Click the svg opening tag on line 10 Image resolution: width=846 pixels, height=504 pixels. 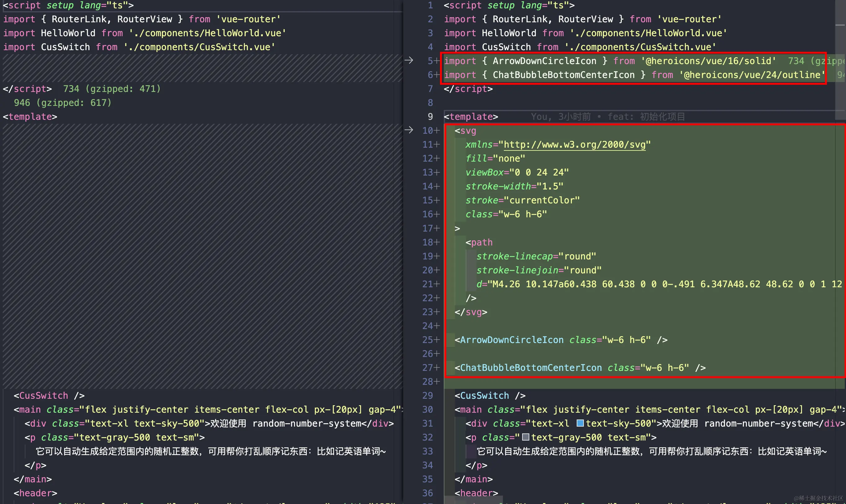tap(466, 130)
